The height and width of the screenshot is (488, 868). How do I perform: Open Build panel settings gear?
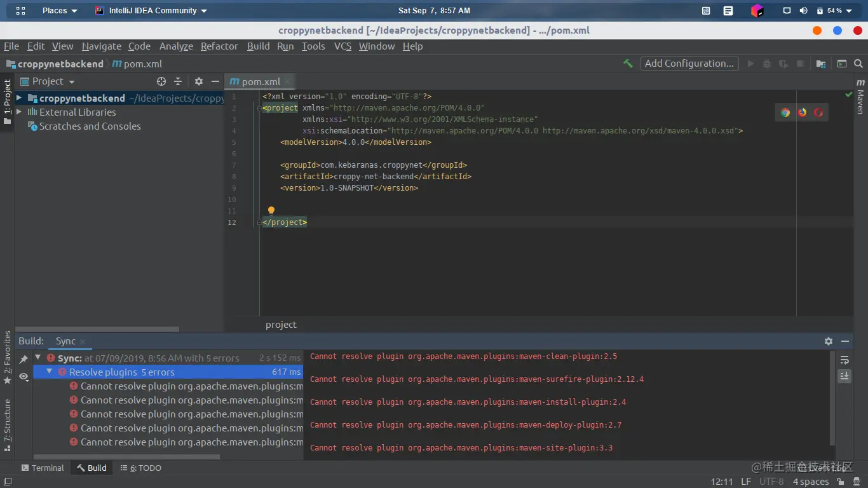pos(829,341)
